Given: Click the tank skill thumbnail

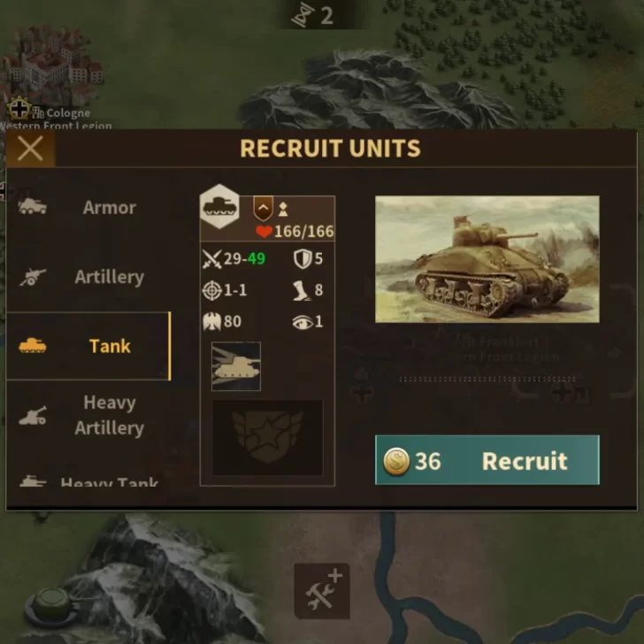Looking at the screenshot, I should click(x=236, y=366).
